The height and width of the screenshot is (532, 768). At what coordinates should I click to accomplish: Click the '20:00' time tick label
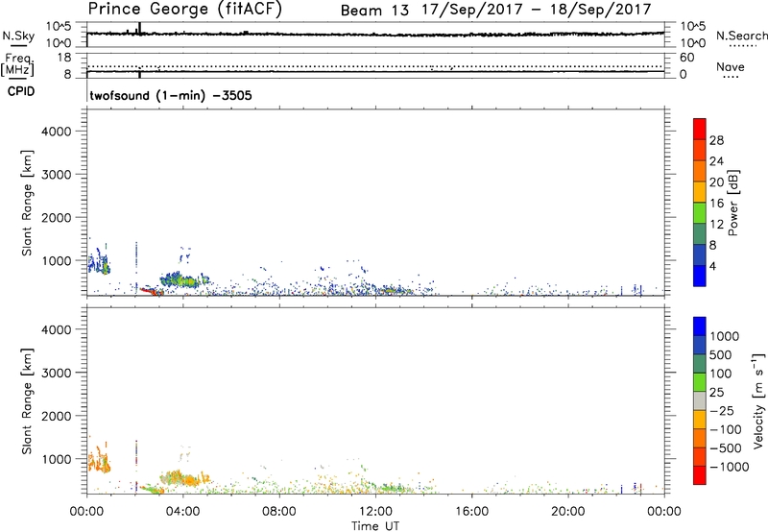pyautogui.click(x=568, y=512)
